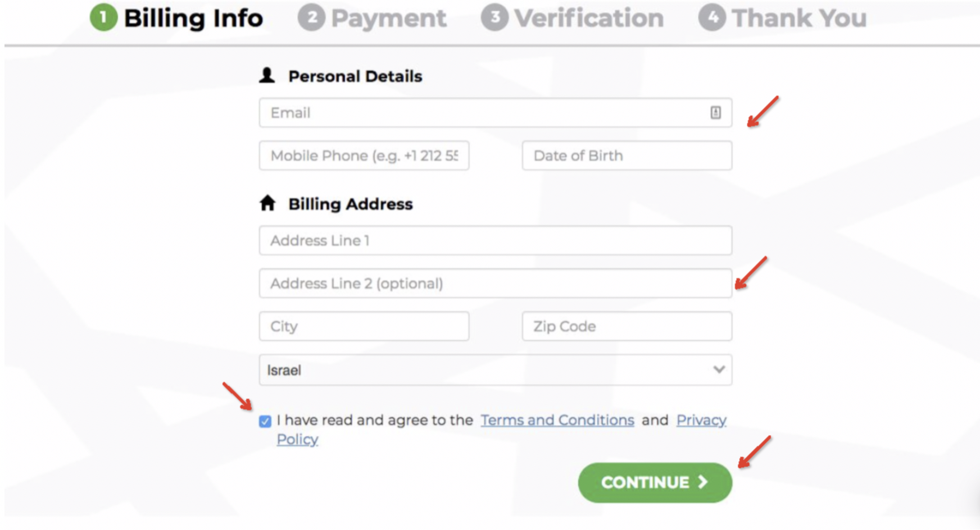
Task: Open the Israel country dropdown
Action: tap(496, 369)
